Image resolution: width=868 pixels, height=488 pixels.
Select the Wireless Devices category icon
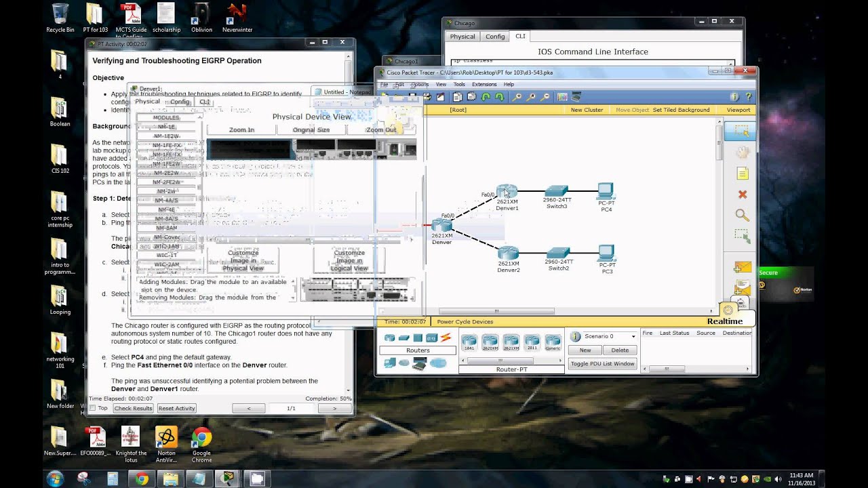(x=431, y=338)
